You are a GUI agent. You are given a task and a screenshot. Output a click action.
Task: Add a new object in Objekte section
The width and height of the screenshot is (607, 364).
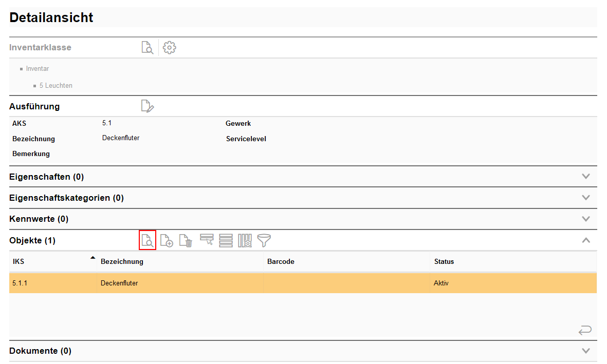pos(167,240)
